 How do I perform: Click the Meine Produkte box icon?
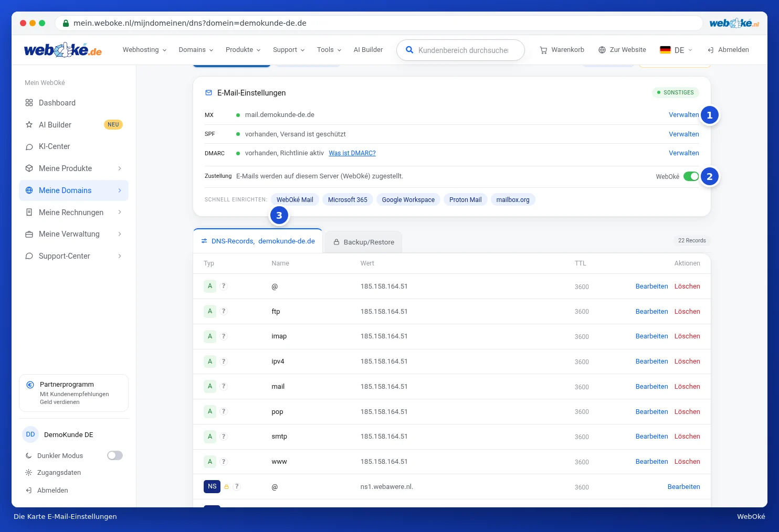pyautogui.click(x=29, y=168)
